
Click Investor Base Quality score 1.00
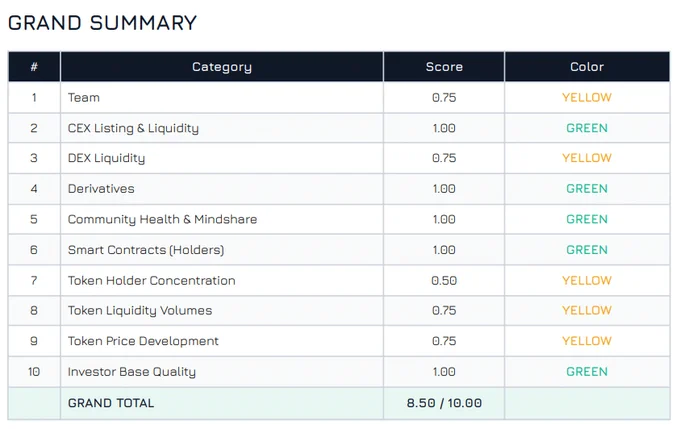point(444,372)
